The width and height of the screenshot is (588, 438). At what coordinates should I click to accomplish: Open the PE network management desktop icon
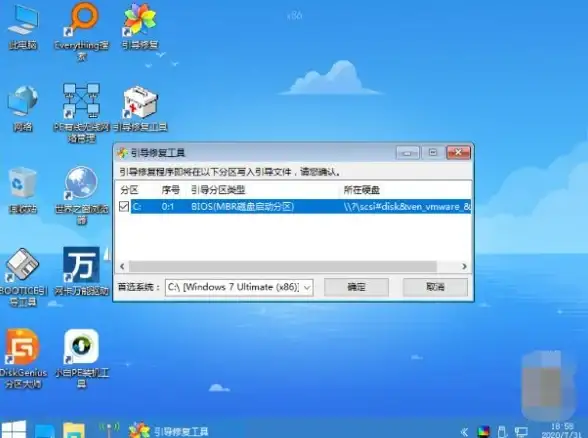pyautogui.click(x=81, y=112)
